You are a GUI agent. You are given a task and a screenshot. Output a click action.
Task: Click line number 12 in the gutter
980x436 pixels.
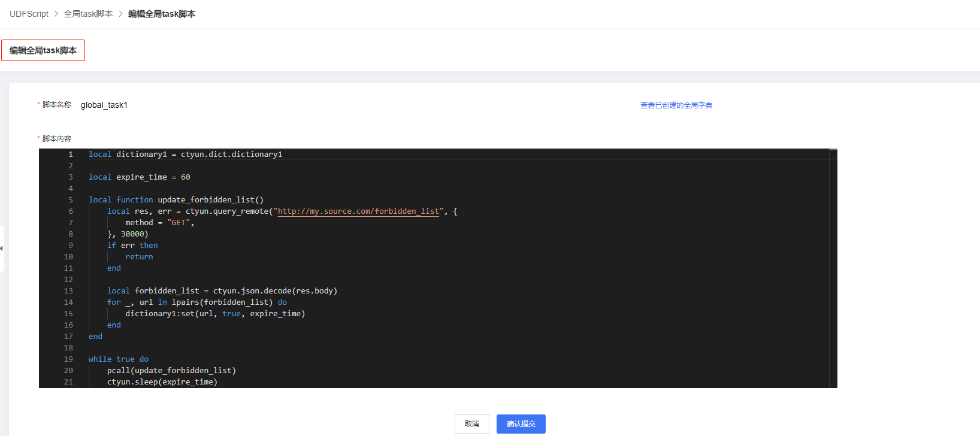(68, 279)
